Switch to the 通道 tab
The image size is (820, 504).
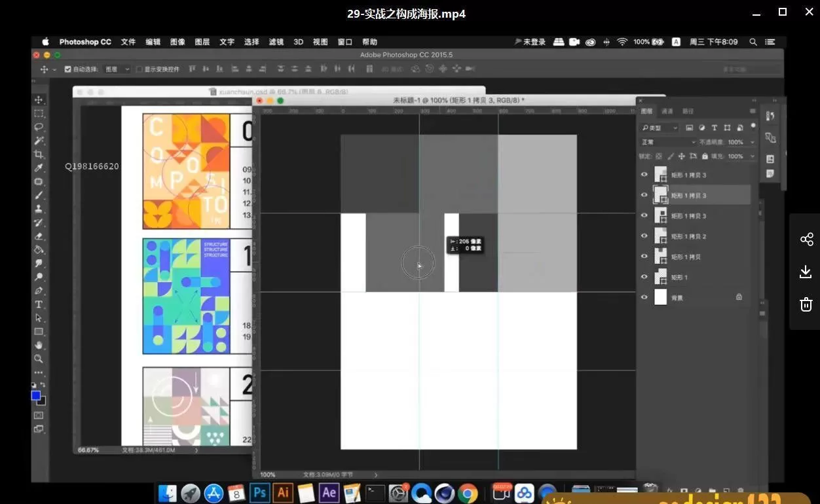click(667, 111)
